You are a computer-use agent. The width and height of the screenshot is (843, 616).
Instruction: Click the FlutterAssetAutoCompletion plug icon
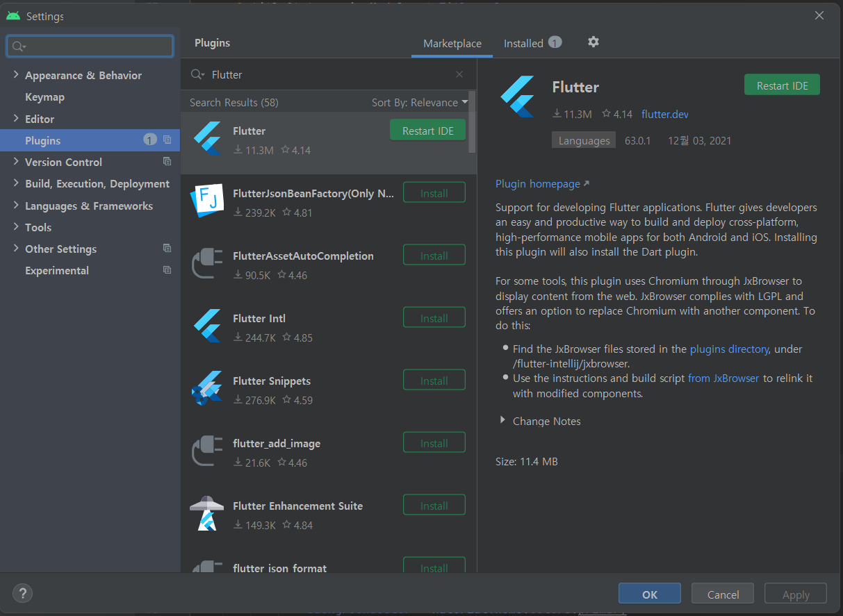(x=206, y=263)
